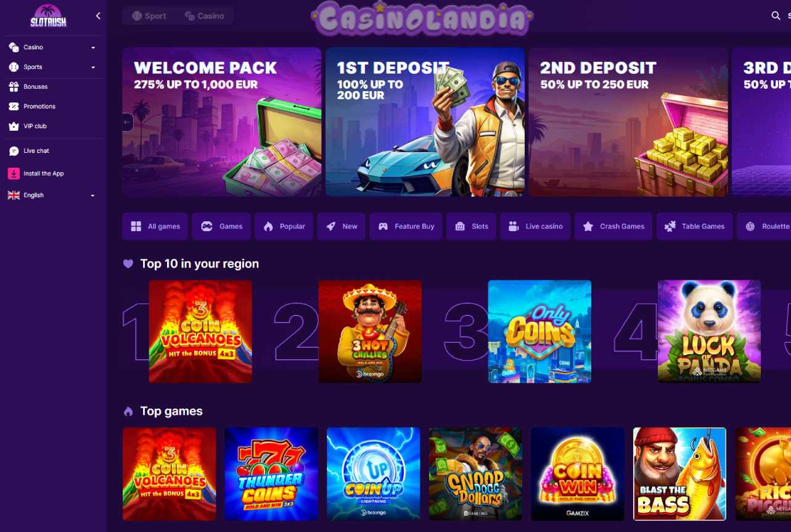Expand the Sports sidebar menu
Screen dimensions: 791x532
coord(53,67)
